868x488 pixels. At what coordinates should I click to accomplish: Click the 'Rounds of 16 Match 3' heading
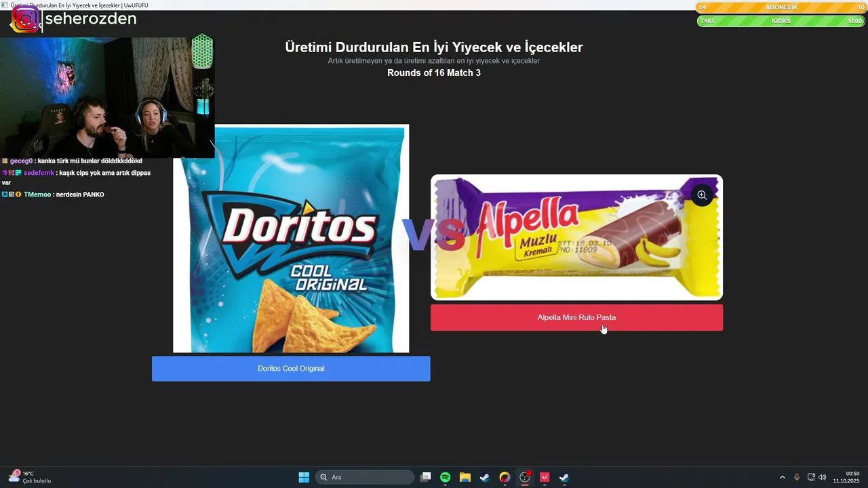(434, 73)
